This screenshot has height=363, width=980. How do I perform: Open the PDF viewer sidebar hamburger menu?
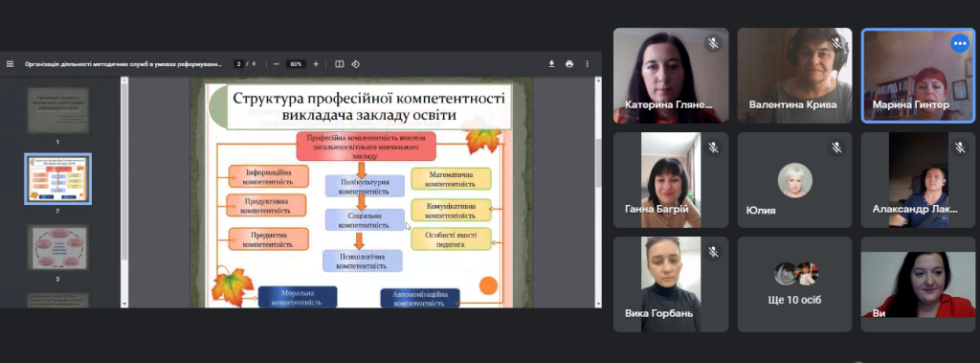click(x=10, y=64)
